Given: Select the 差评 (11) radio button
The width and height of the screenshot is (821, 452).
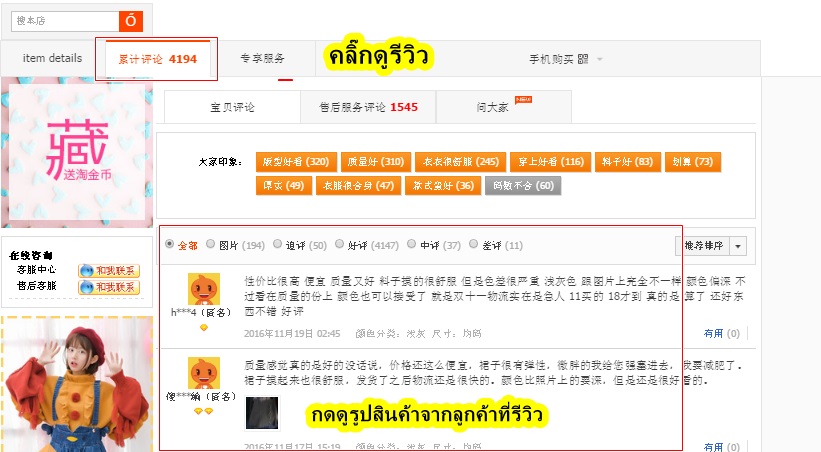Looking at the screenshot, I should (473, 244).
